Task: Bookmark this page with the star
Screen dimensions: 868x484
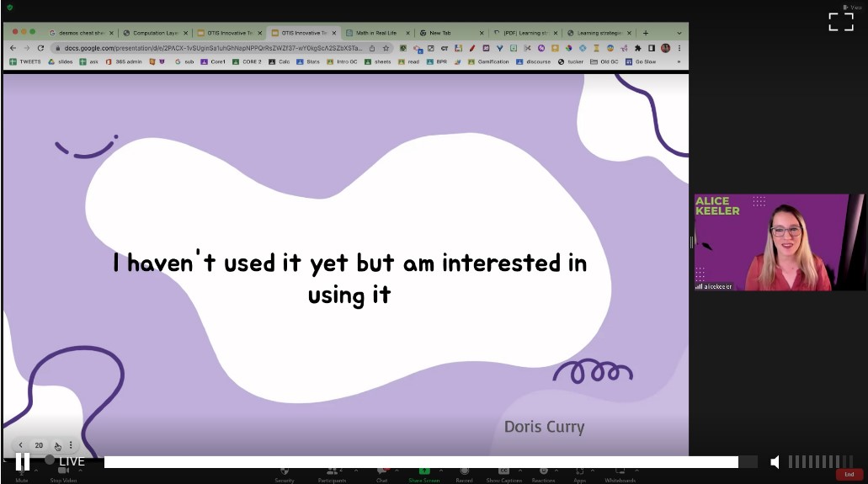Action: (386, 48)
